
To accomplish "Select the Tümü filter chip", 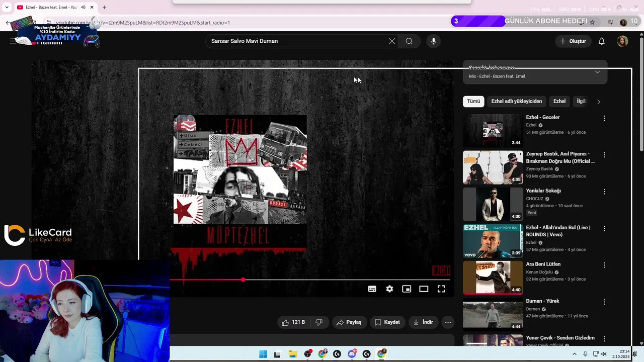I will tap(473, 102).
